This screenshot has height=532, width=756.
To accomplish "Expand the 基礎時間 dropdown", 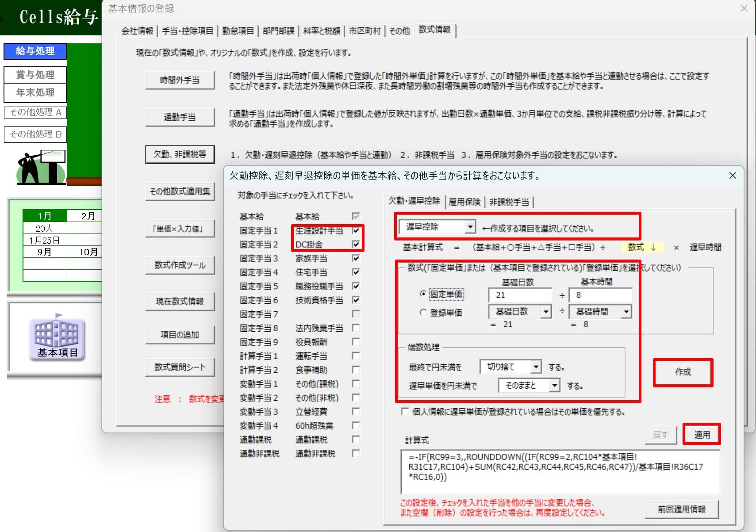I will (x=626, y=312).
